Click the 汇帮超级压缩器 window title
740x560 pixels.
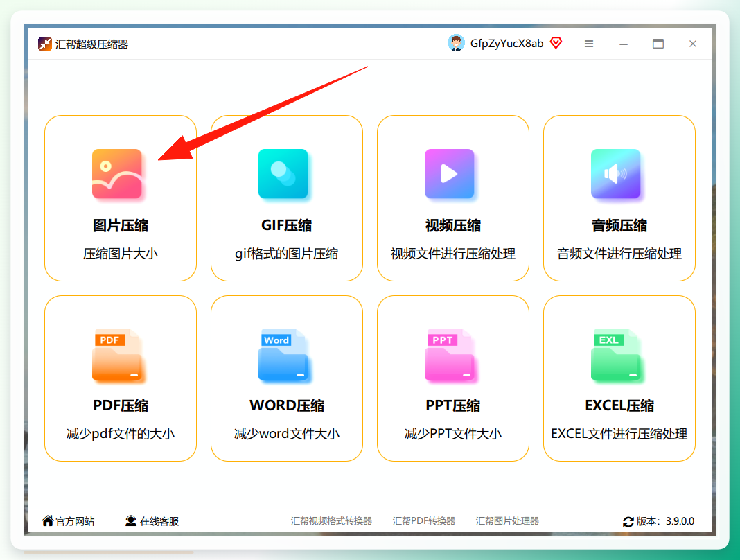(x=91, y=44)
